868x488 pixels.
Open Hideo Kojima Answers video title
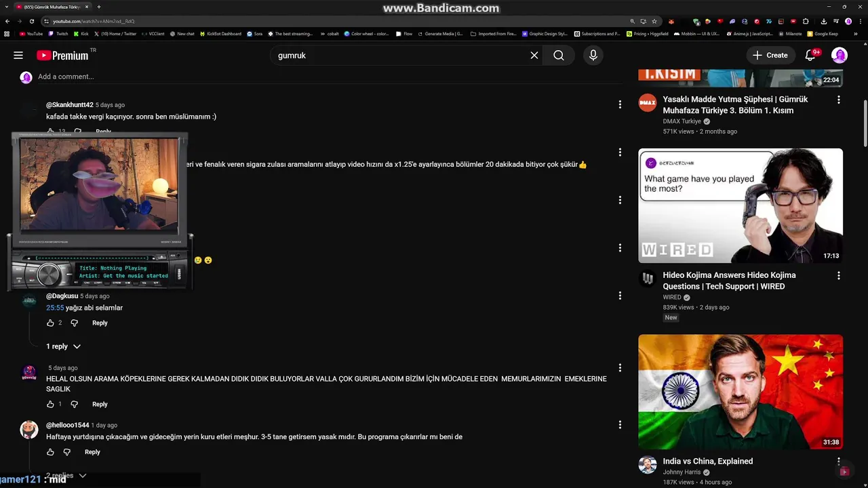pyautogui.click(x=729, y=281)
